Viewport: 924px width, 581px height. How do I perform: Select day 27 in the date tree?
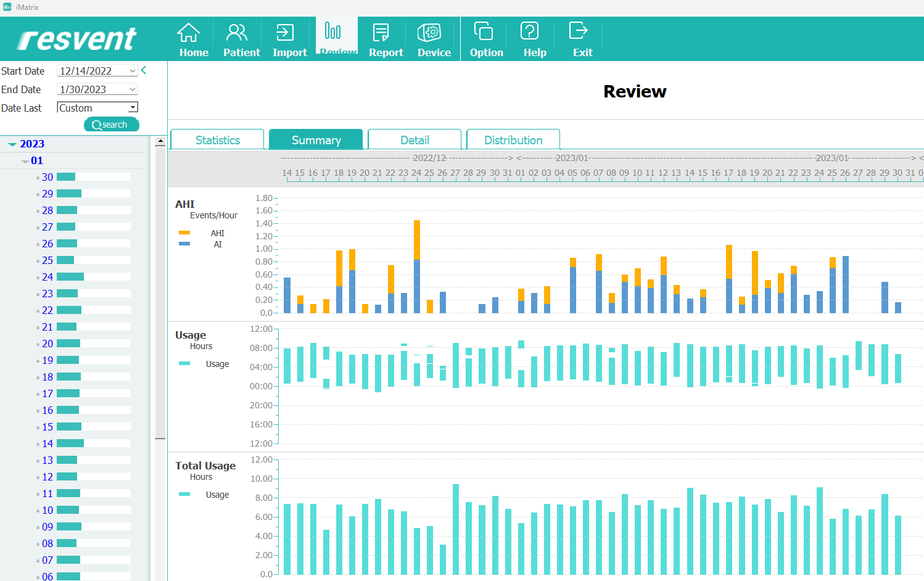[x=47, y=227]
